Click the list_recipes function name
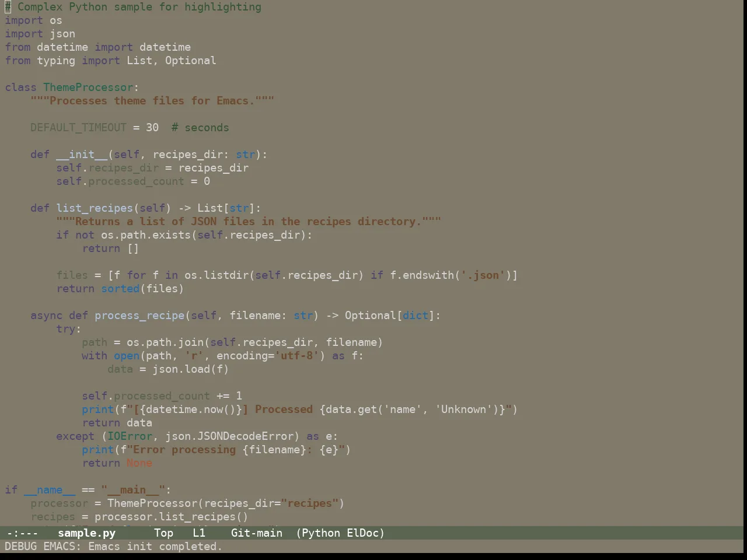 pyautogui.click(x=95, y=208)
